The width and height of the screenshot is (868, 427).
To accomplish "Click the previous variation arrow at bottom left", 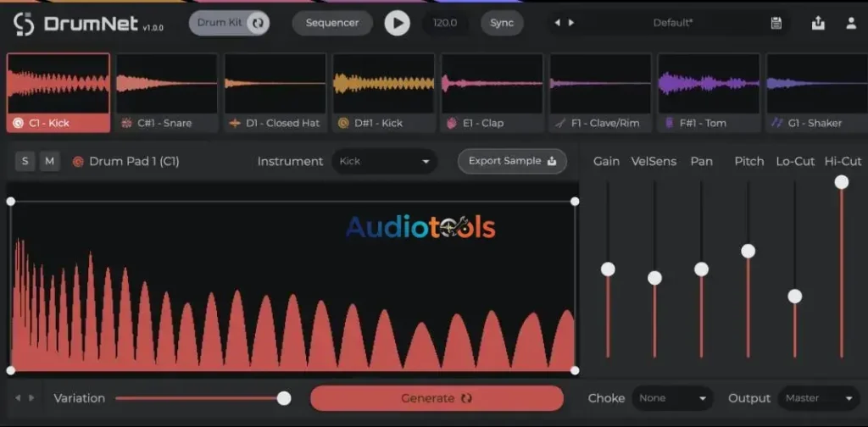I will coord(18,398).
